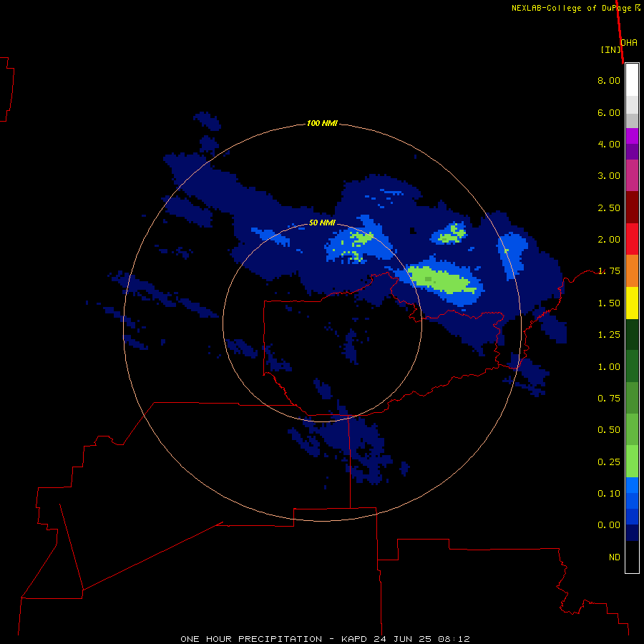Click the [IN] units label
The image size is (644, 644).
(610, 49)
